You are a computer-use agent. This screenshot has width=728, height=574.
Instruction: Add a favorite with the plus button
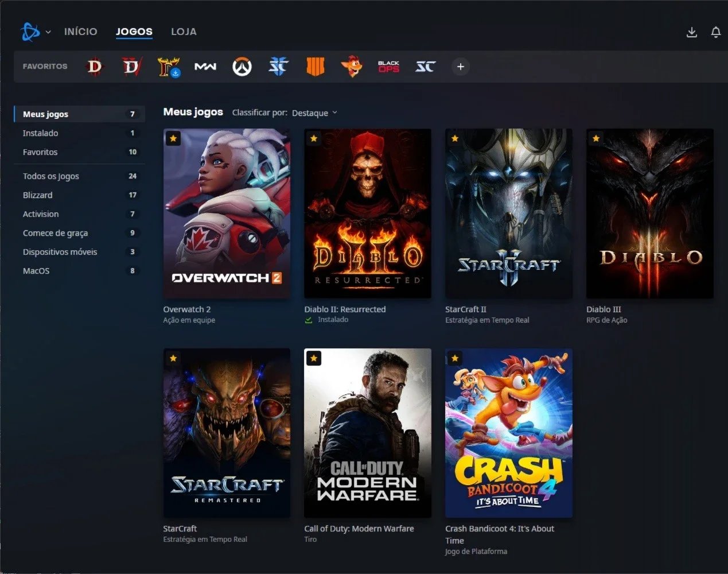[x=460, y=67]
